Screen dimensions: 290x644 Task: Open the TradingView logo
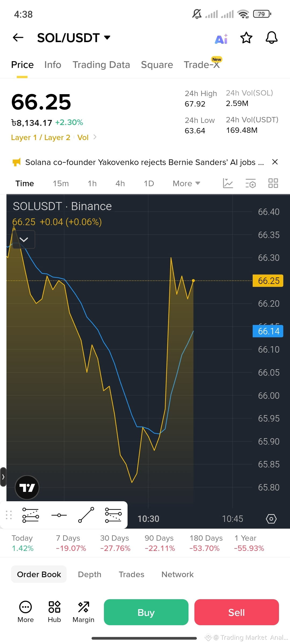click(27, 487)
